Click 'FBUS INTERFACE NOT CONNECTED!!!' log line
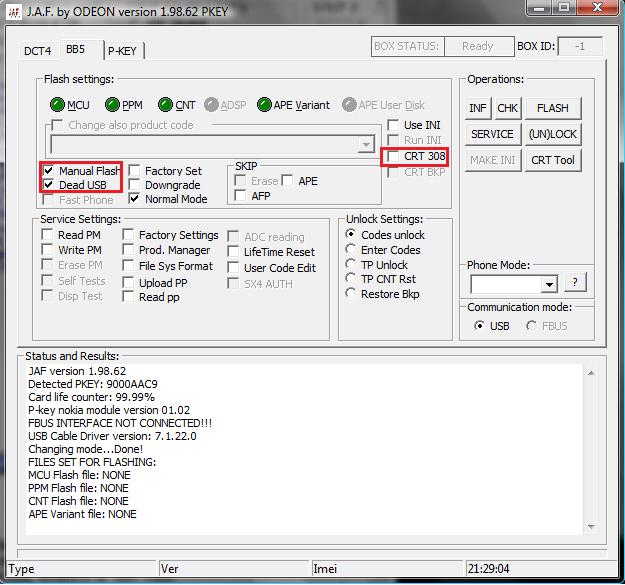625x585 pixels. click(x=120, y=423)
